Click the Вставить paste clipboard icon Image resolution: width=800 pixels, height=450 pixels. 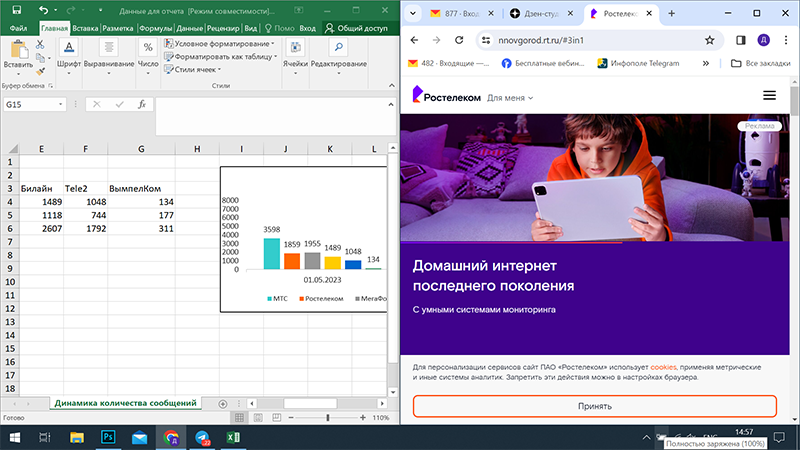(x=18, y=49)
